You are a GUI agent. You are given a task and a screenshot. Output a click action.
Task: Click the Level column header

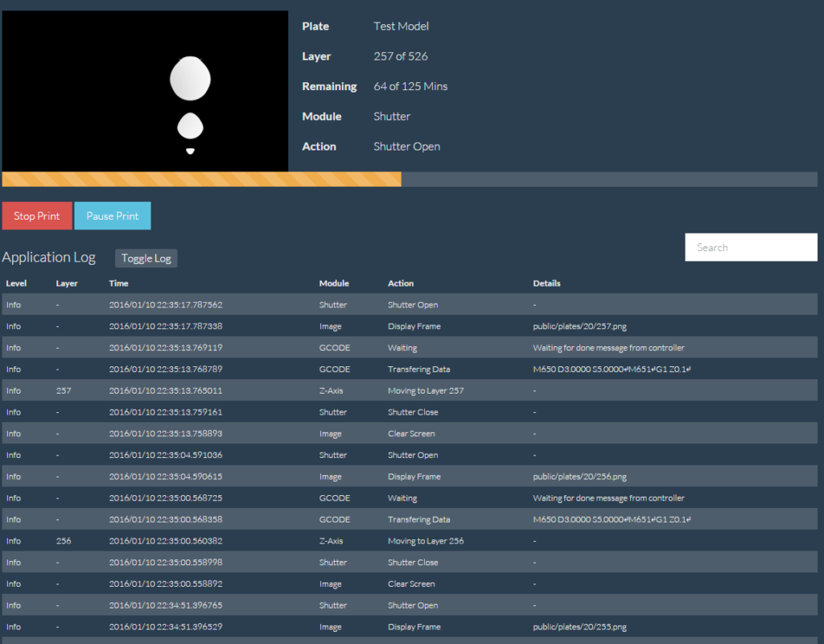[x=16, y=283]
